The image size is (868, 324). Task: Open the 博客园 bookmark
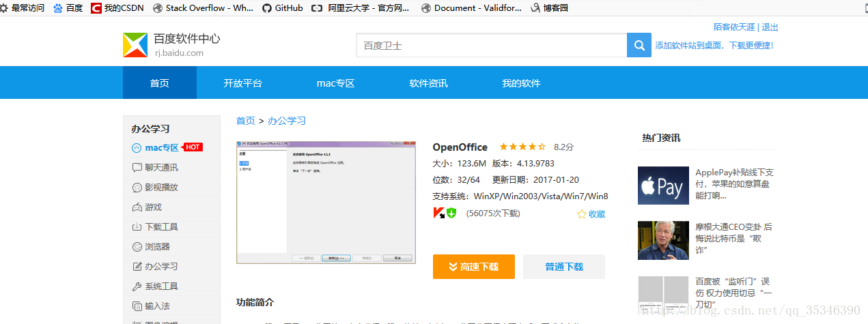[x=549, y=8]
